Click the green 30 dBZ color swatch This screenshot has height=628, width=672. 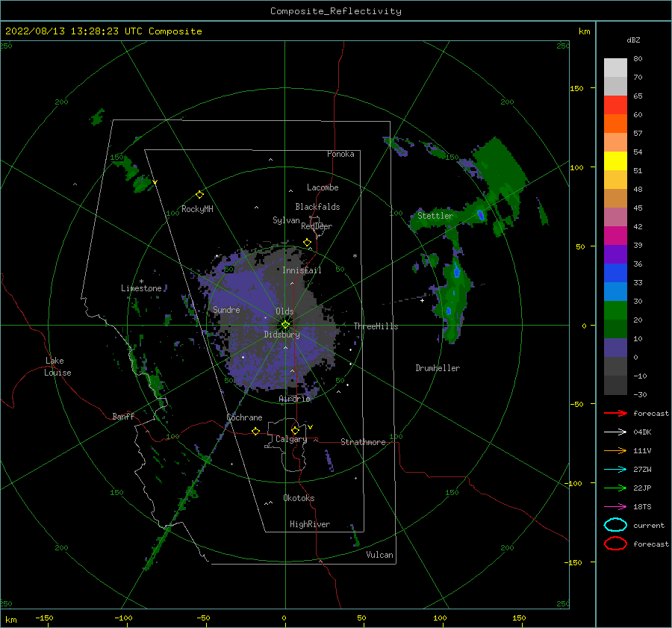point(615,311)
